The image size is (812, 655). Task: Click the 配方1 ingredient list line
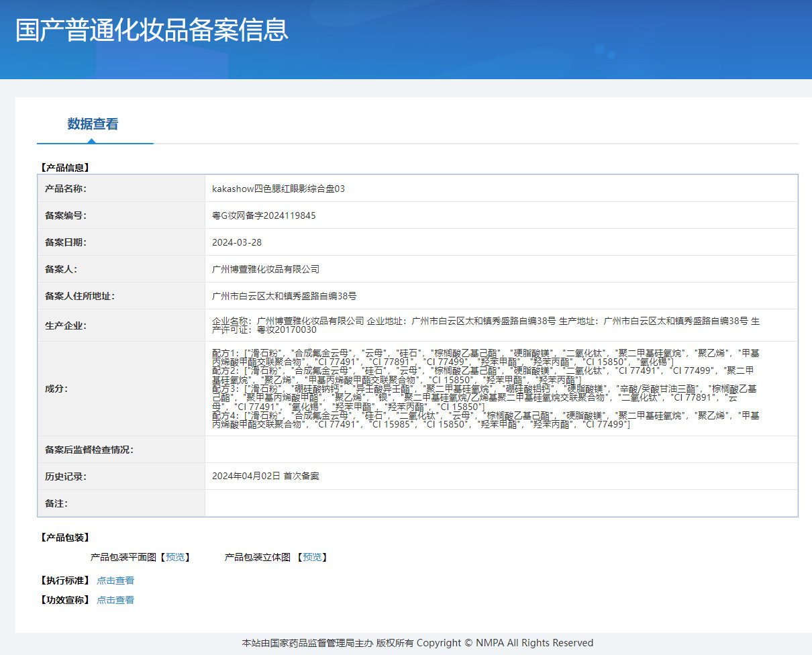click(x=486, y=356)
